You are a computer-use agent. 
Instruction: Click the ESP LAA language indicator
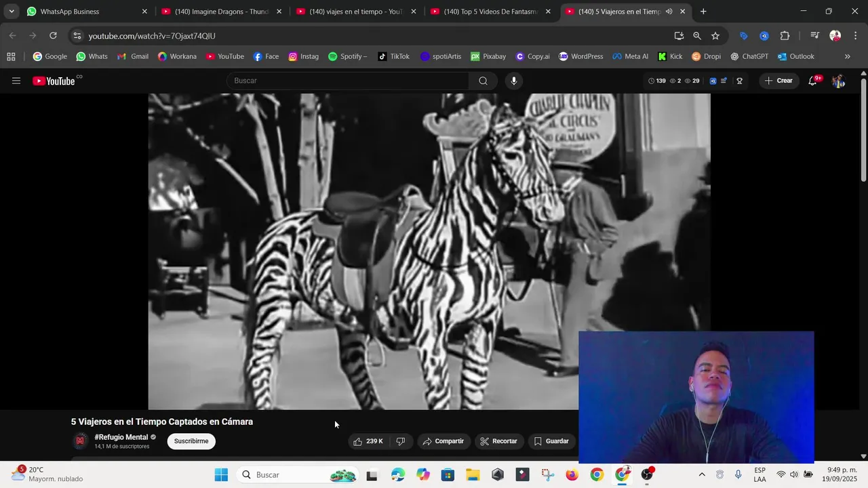[760, 474]
